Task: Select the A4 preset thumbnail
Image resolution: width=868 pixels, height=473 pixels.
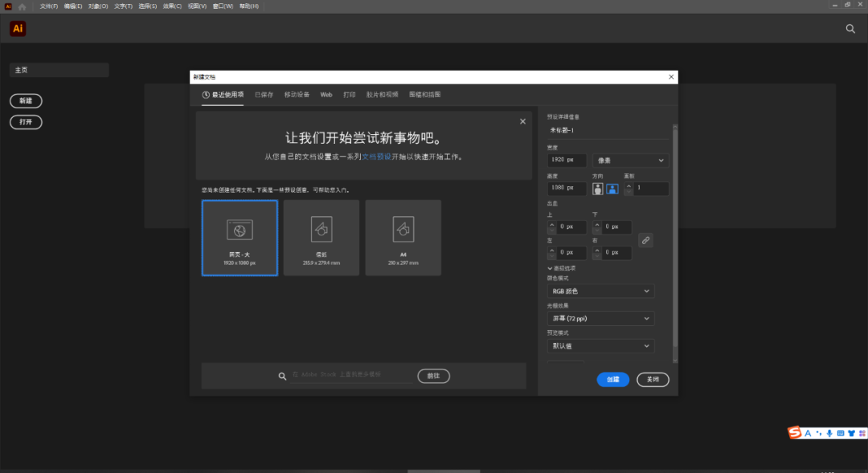Action: (403, 238)
